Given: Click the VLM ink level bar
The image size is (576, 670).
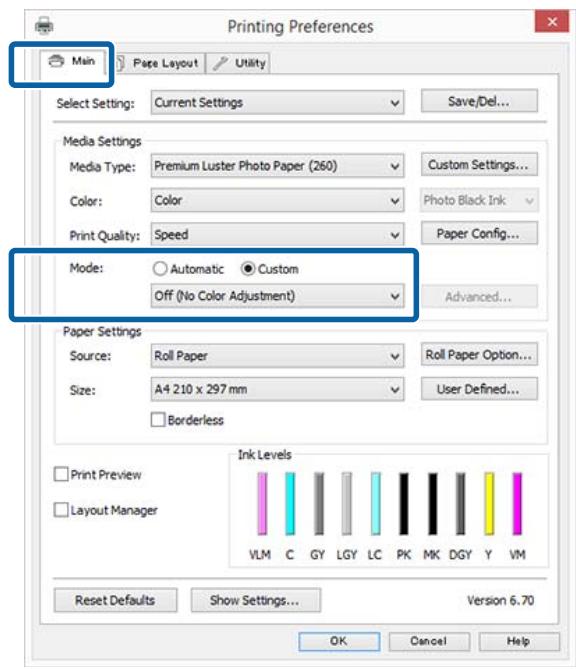Looking at the screenshot, I should pos(262,503).
